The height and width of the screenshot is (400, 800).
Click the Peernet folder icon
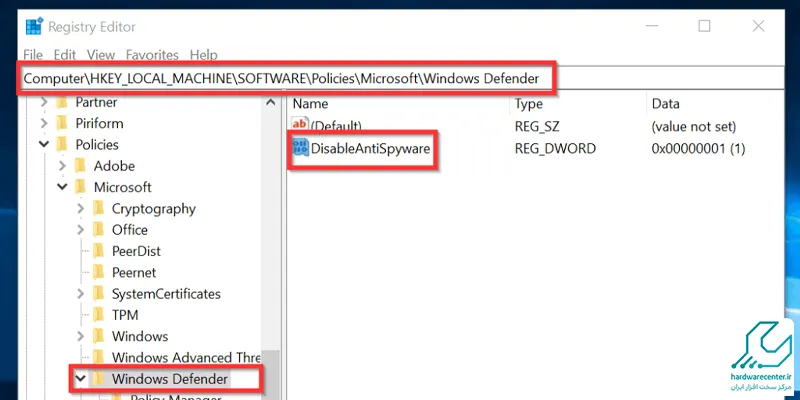click(98, 272)
